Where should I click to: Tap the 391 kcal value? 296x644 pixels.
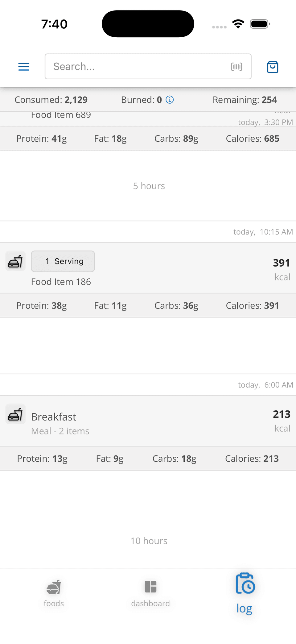tap(282, 263)
